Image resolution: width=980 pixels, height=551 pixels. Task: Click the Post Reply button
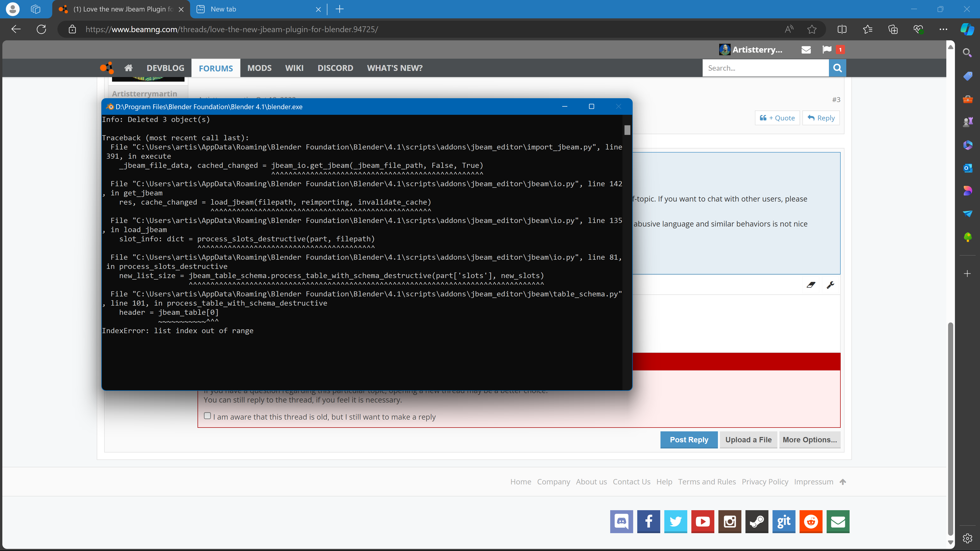(689, 440)
